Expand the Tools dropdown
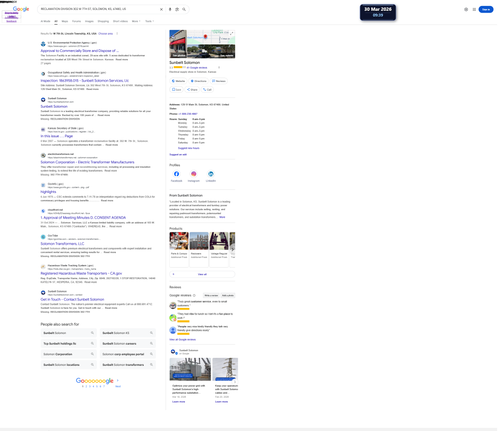Image resolution: width=500 pixels, height=431 pixels. (149, 21)
